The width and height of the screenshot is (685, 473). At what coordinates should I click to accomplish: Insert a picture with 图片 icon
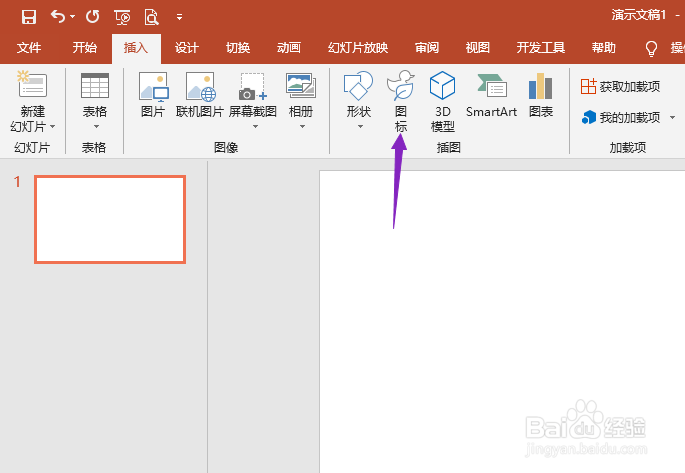click(x=153, y=86)
